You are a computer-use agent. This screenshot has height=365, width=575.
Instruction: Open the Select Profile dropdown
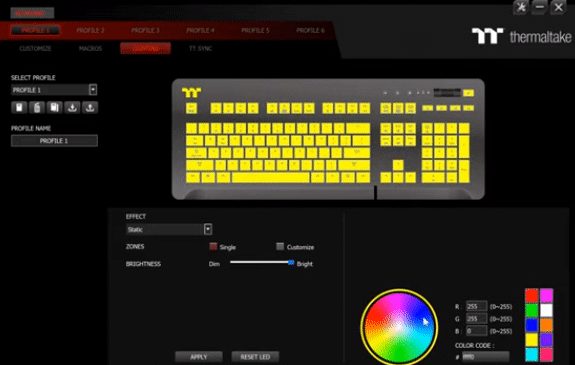[x=93, y=90]
